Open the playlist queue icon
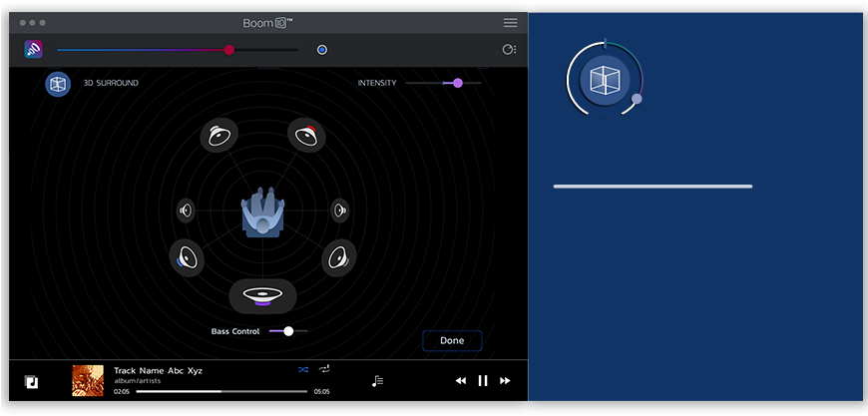868x416 pixels. [377, 381]
